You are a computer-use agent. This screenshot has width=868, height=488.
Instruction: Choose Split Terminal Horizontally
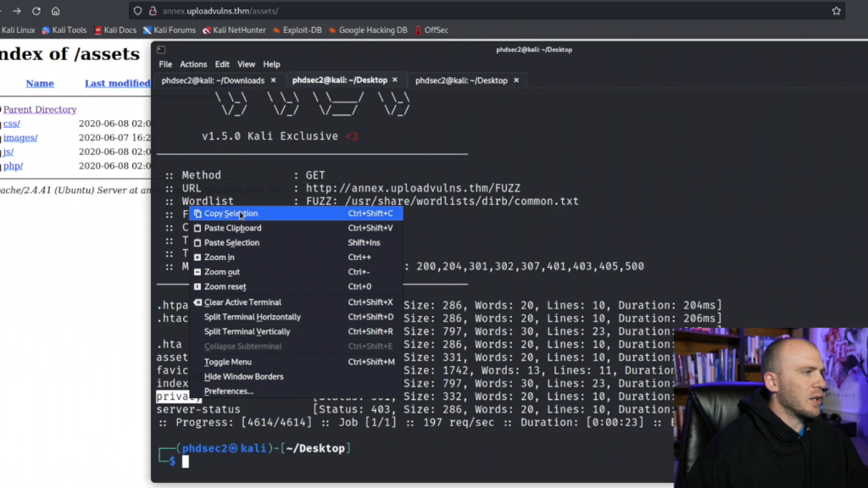(x=252, y=317)
